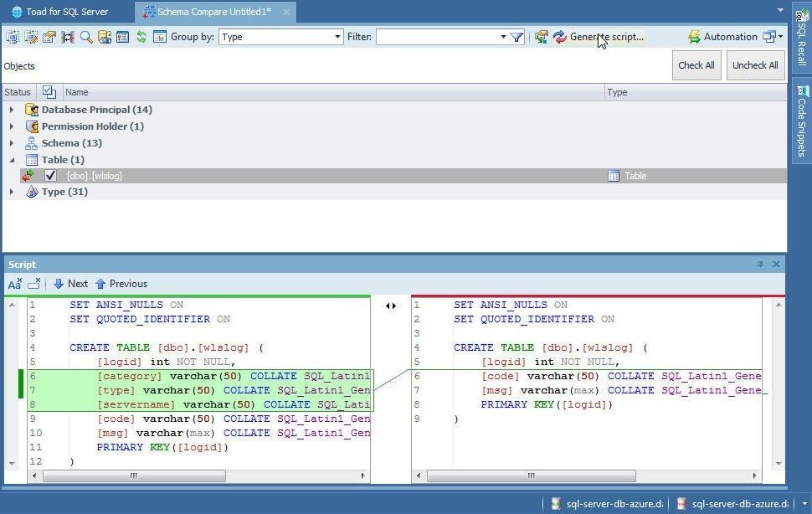Click the ignore whitespace icon in Script toolbar

click(34, 284)
